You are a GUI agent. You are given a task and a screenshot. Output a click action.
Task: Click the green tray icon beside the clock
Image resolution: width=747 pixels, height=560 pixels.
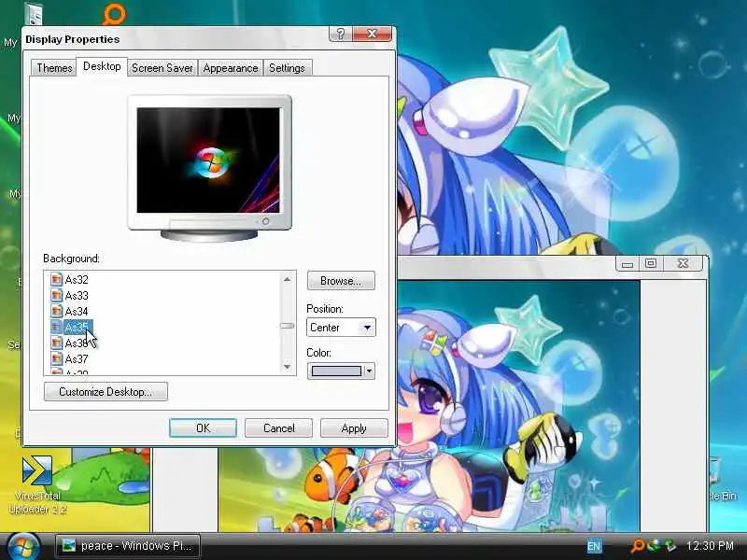(x=670, y=546)
